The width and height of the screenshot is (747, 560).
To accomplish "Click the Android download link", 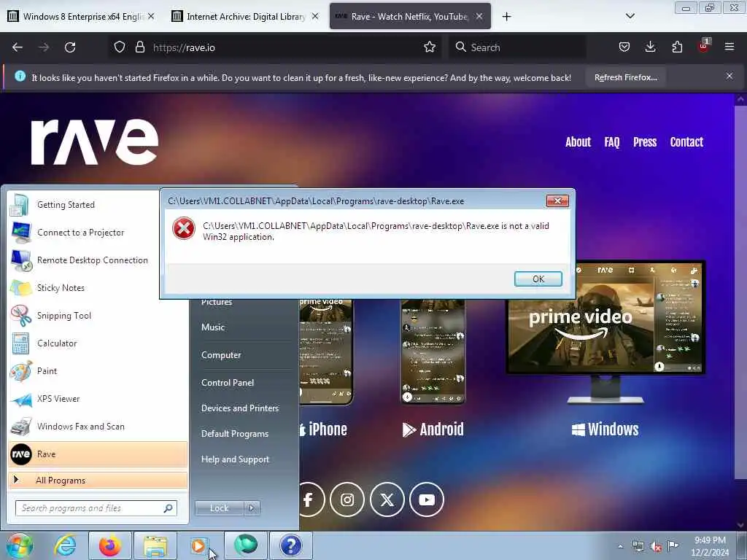I will click(x=433, y=429).
